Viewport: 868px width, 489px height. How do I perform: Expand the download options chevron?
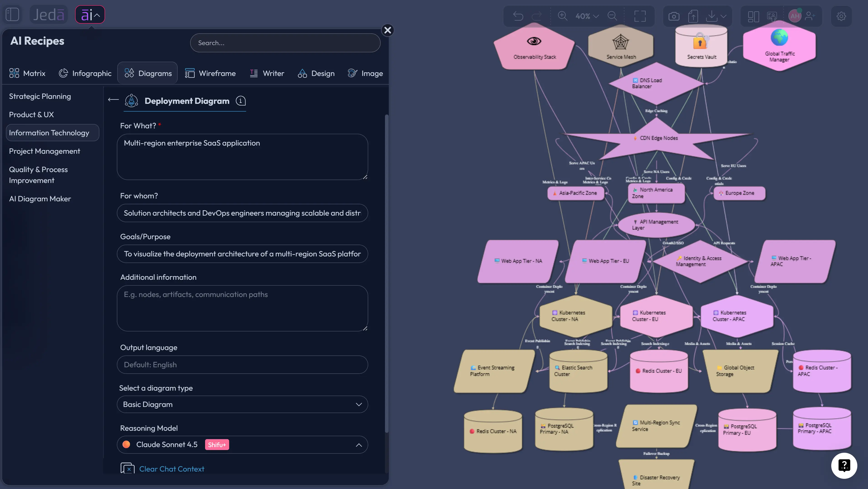click(723, 16)
